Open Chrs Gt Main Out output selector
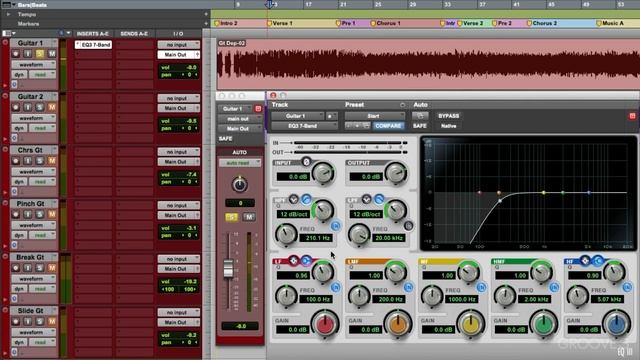 coord(179,162)
